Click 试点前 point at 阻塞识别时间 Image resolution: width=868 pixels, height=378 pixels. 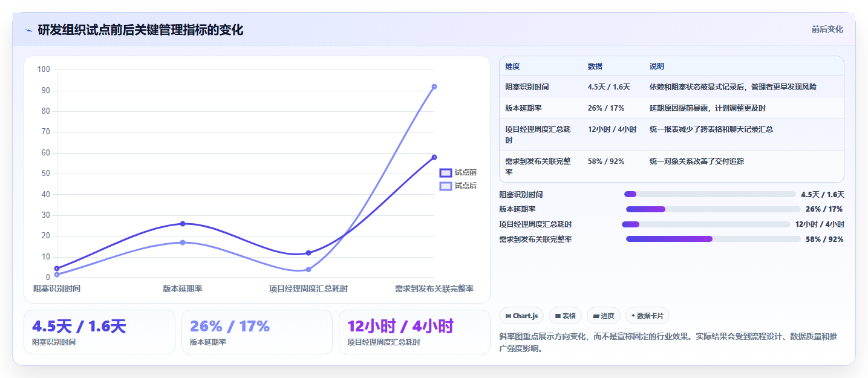click(57, 269)
